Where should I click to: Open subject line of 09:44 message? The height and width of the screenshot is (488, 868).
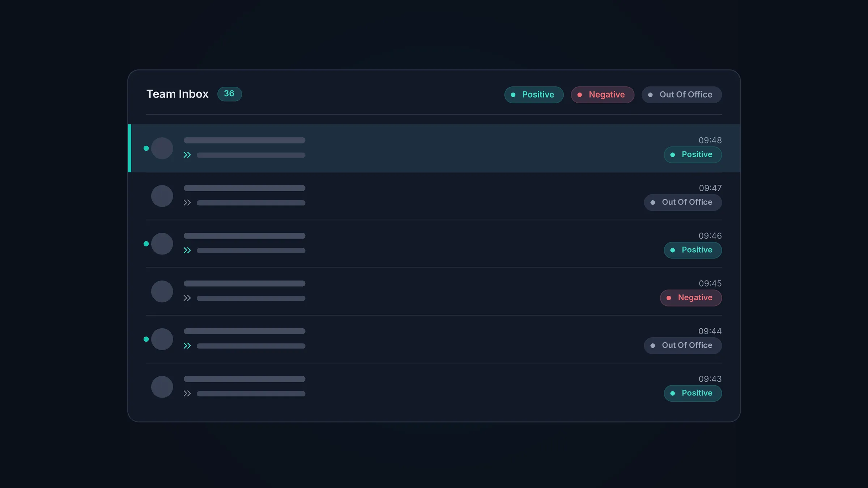[244, 331]
